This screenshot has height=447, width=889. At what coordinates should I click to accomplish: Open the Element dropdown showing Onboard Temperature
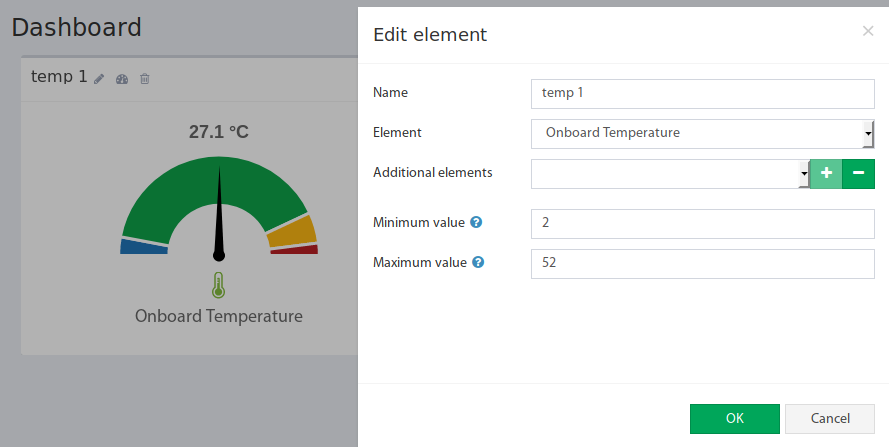coord(702,134)
